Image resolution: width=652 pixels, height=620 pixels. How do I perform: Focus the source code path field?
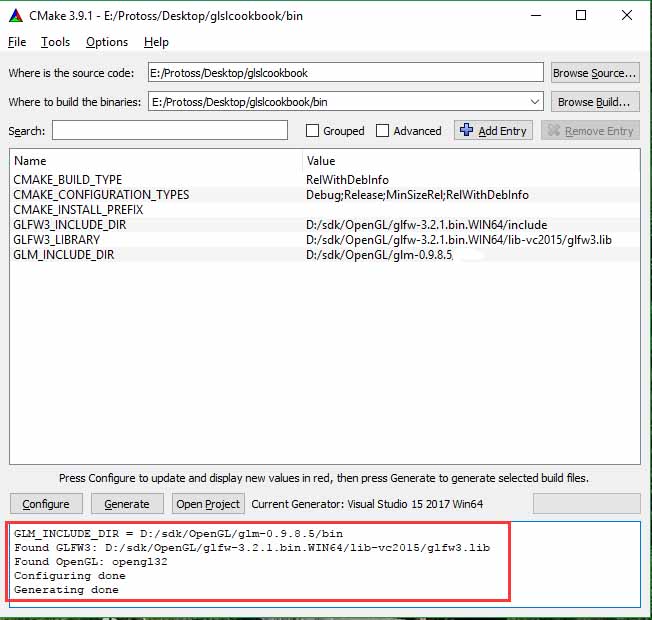[346, 73]
